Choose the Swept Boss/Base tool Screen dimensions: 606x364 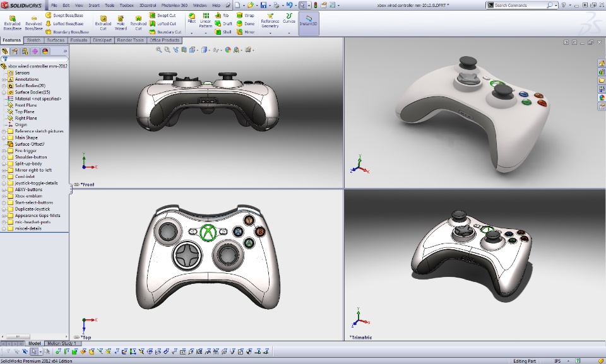(x=64, y=16)
